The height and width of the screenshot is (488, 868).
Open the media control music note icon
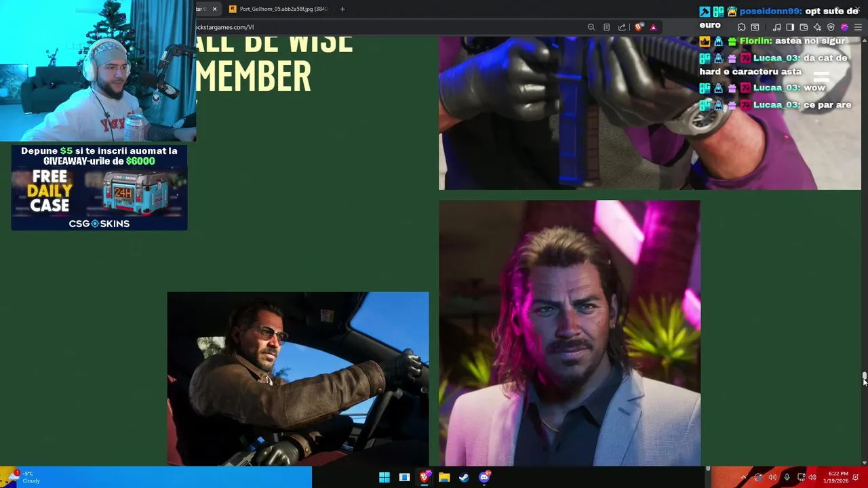tap(776, 27)
